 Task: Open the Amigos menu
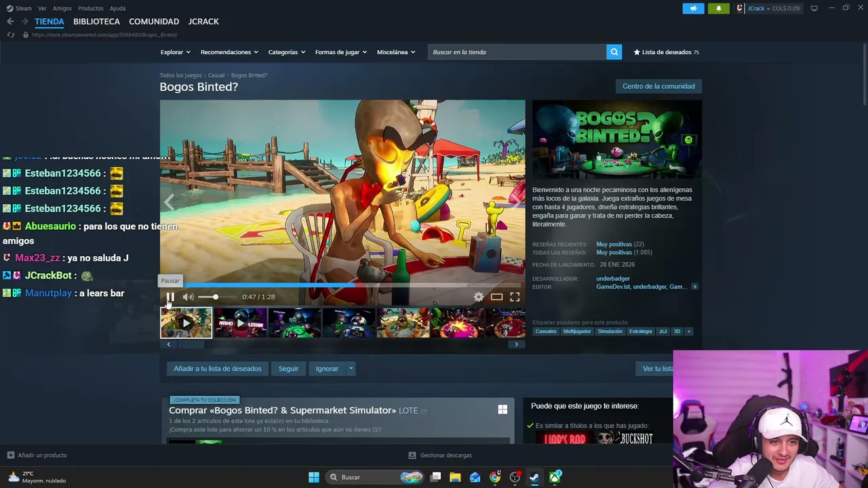62,8
